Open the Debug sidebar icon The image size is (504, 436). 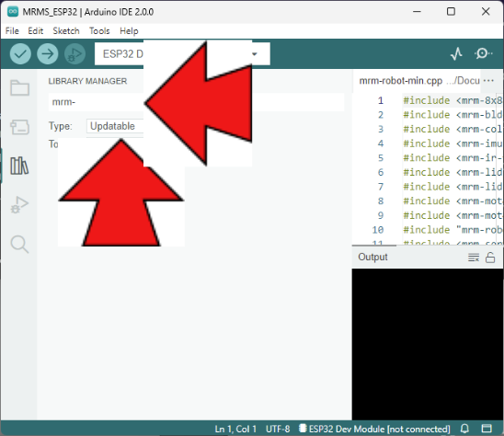click(x=19, y=205)
